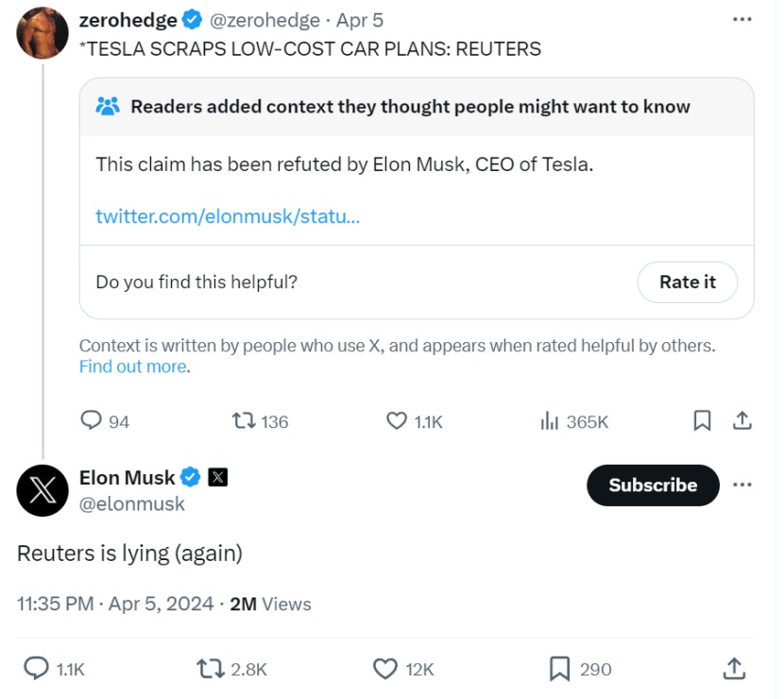
Task: Repost the zerohedge tweet
Action: point(247,421)
